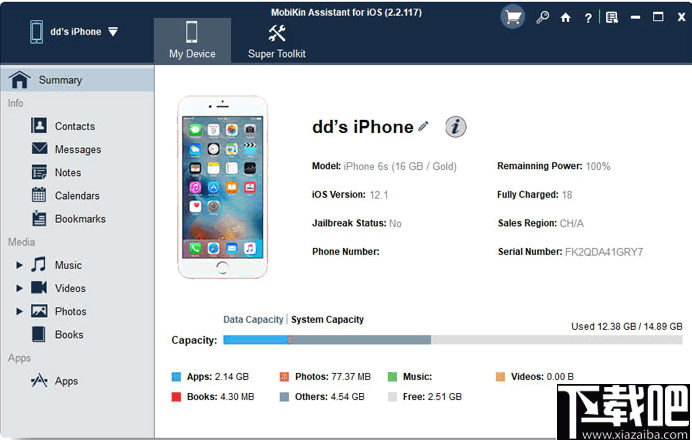The height and width of the screenshot is (440, 692).
Task: Click the light gray Free legend swatch
Action: [392, 397]
